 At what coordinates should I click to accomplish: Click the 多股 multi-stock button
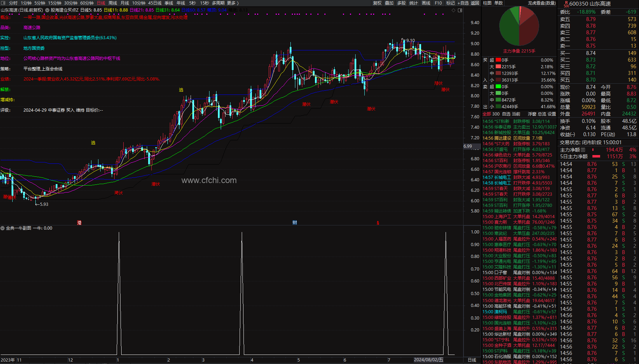(x=401, y=3)
